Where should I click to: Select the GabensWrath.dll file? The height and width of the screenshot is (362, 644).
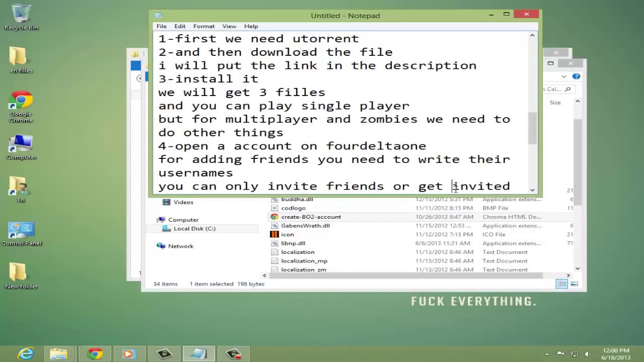point(305,226)
